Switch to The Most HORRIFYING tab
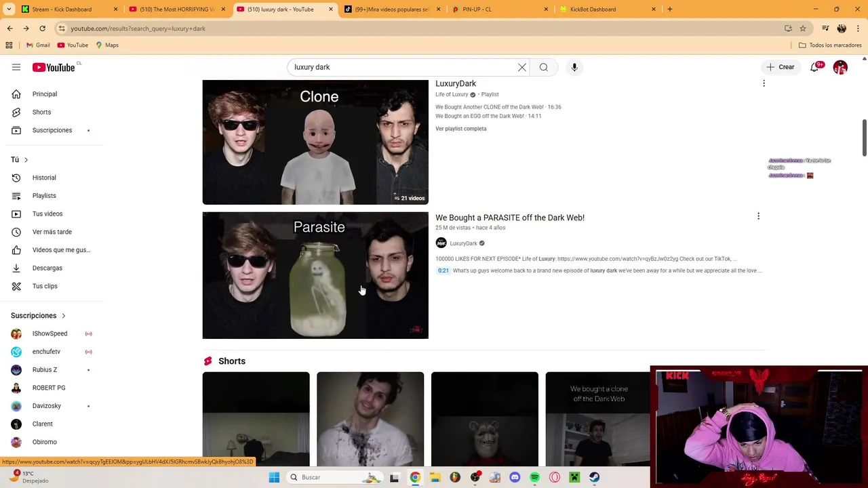 [x=178, y=9]
